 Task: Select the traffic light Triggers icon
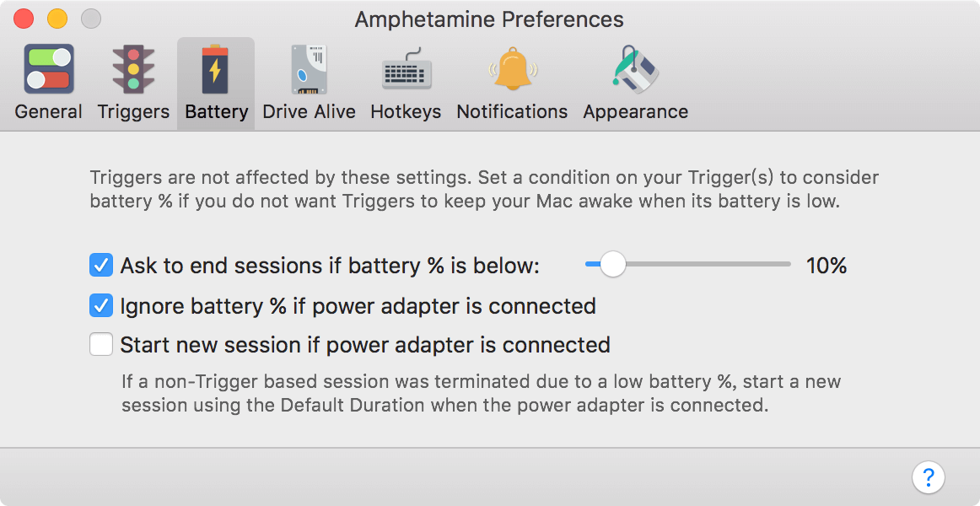(133, 69)
